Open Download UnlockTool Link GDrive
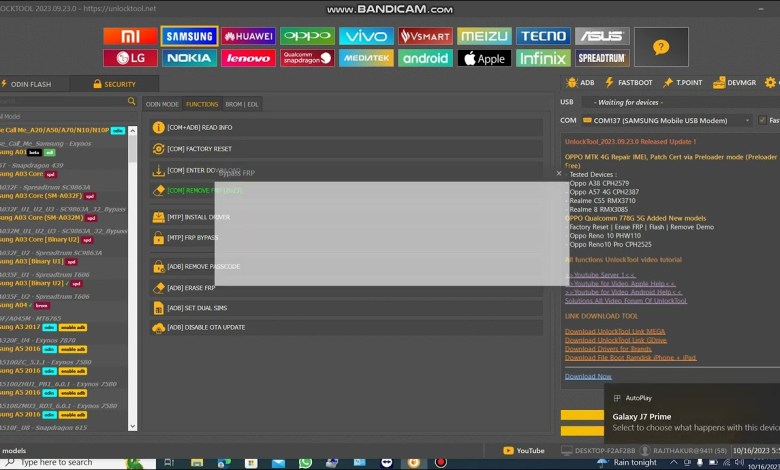The width and height of the screenshot is (780, 470). (616, 340)
